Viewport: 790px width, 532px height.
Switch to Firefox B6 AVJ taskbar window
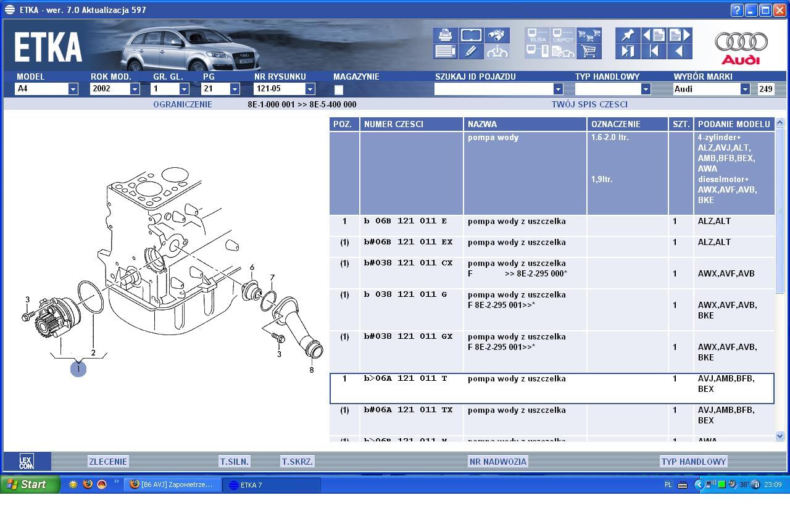172,484
